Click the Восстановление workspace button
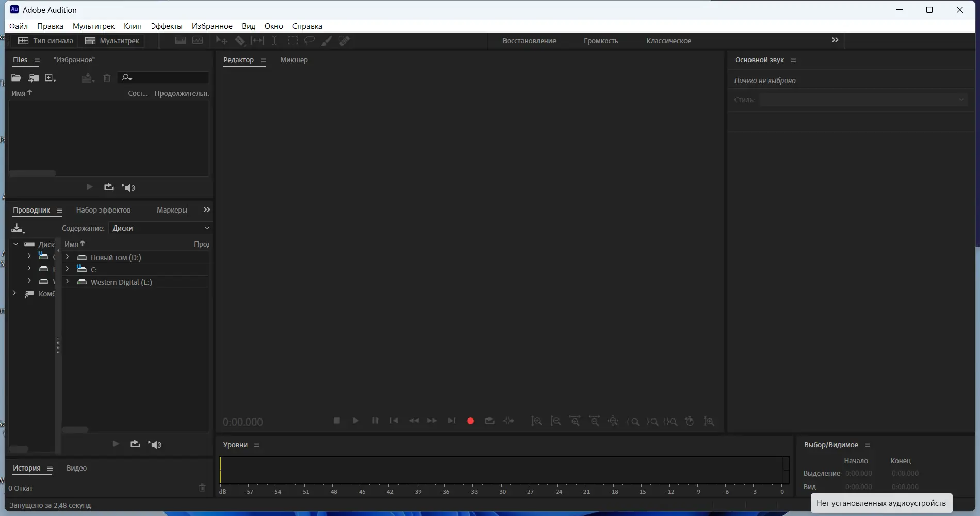The height and width of the screenshot is (516, 980). (x=529, y=40)
